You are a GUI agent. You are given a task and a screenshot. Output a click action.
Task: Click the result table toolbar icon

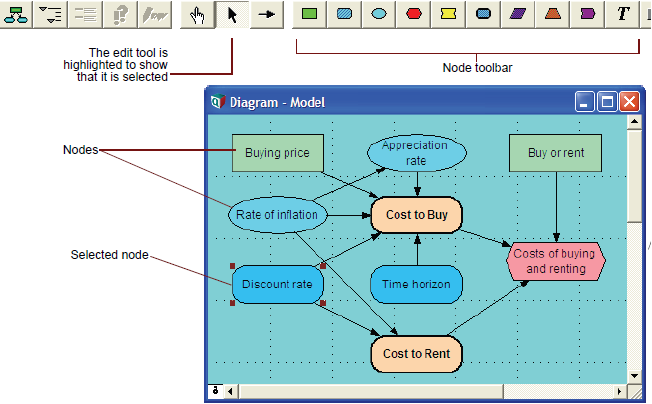pos(85,15)
